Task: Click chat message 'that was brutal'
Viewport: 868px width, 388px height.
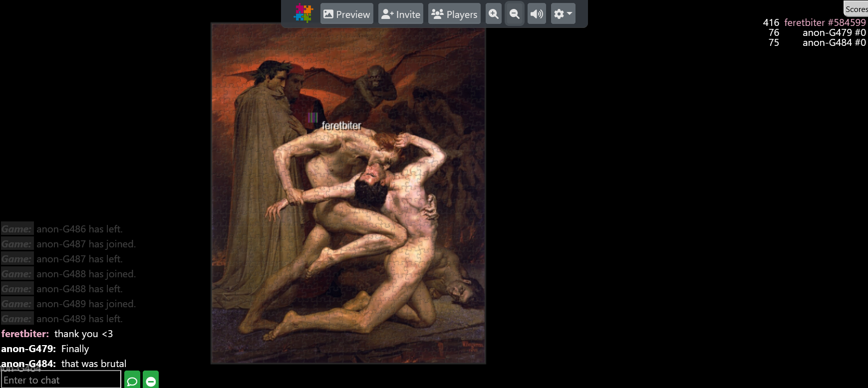Action: tap(94, 364)
